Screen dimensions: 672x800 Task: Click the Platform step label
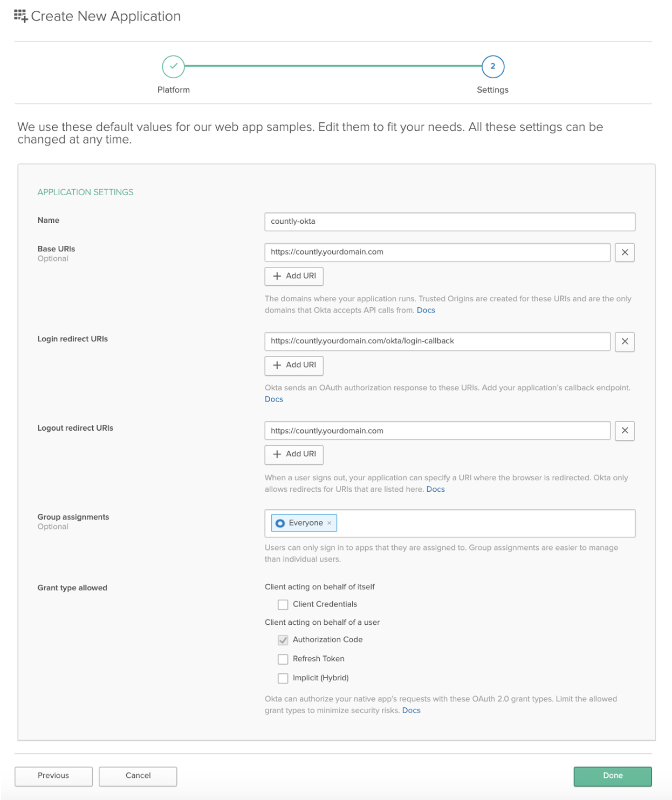(x=174, y=89)
